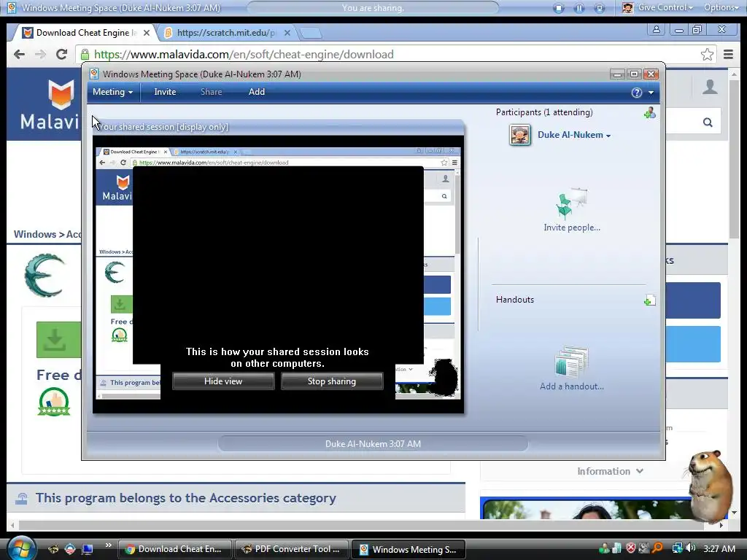Click Download Cheat Engine taskbar button
Viewport: 747px width, 560px height.
174,549
